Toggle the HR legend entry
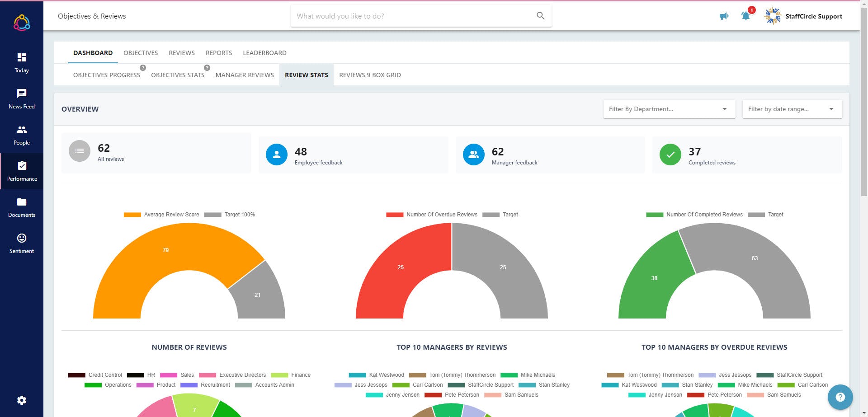This screenshot has height=417, width=868. 141,375
